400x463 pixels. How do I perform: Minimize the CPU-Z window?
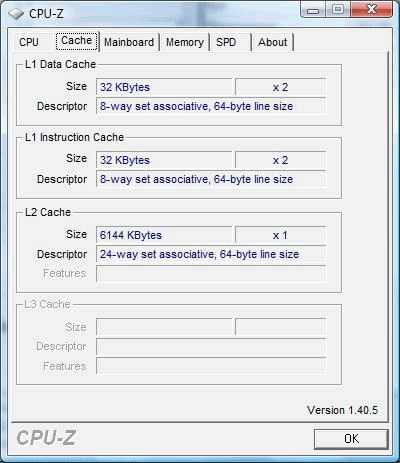click(313, 10)
